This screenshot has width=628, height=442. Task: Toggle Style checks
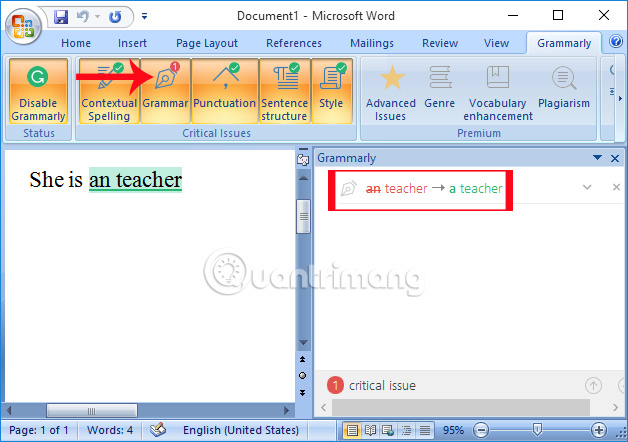(x=331, y=91)
